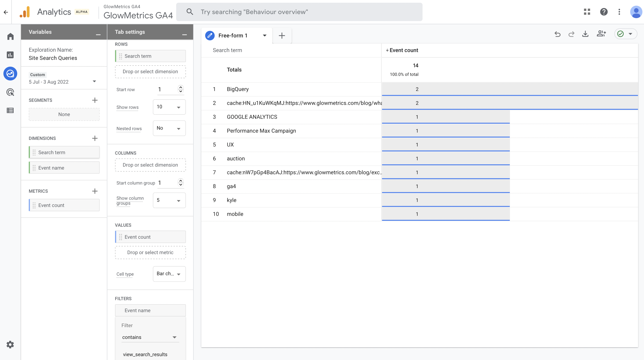Screen dimensions: 644x360
Task: Download the exploration data
Action: pos(585,34)
